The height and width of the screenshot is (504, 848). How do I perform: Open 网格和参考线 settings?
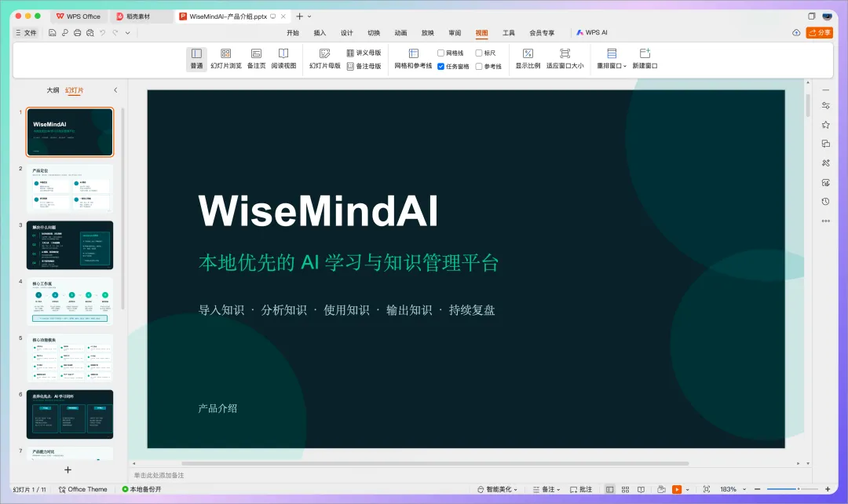(413, 59)
